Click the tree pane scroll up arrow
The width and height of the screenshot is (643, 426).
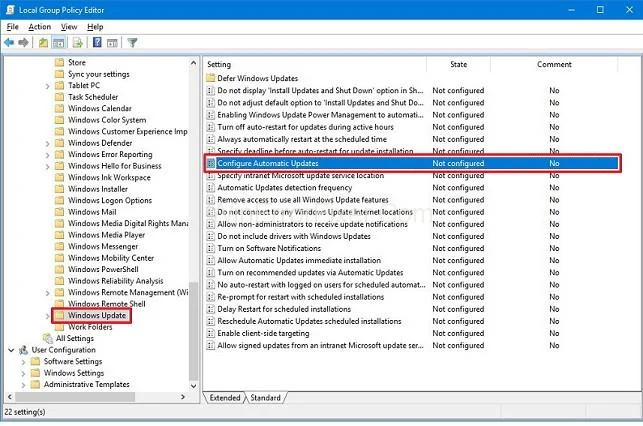coord(193,63)
